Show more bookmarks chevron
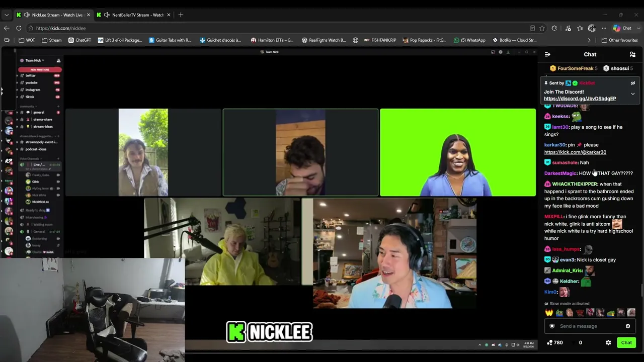The height and width of the screenshot is (362, 644). pyautogui.click(x=589, y=40)
